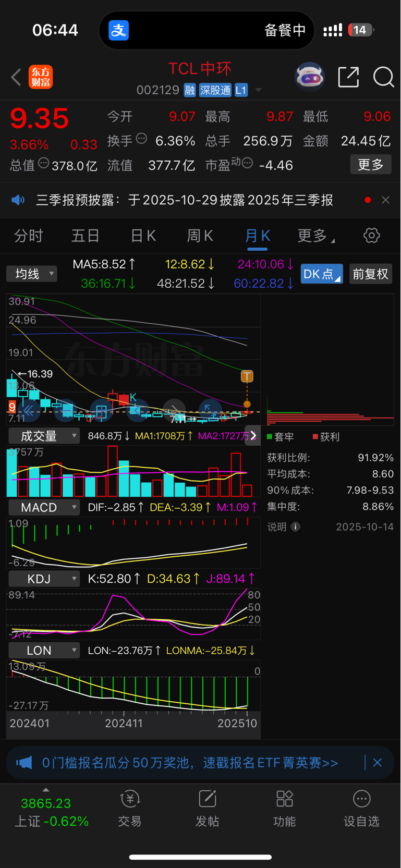Tap the 获利比例 91.92% value
This screenshot has height=868, width=401.
point(375,458)
